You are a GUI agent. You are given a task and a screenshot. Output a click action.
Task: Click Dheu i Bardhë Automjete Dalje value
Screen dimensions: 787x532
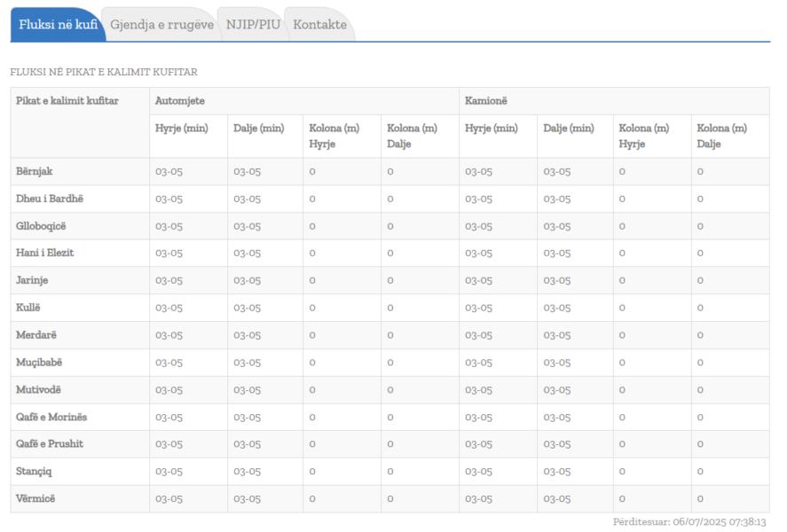tap(247, 199)
